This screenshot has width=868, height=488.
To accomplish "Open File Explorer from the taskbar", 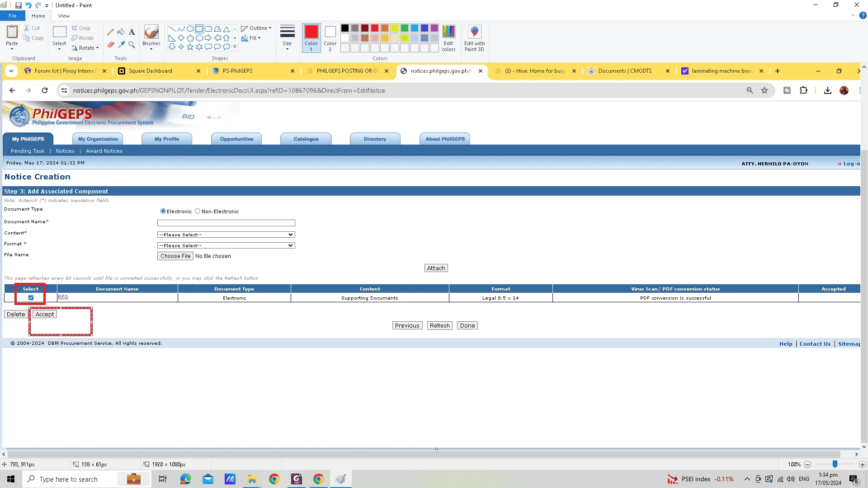I will click(252, 479).
